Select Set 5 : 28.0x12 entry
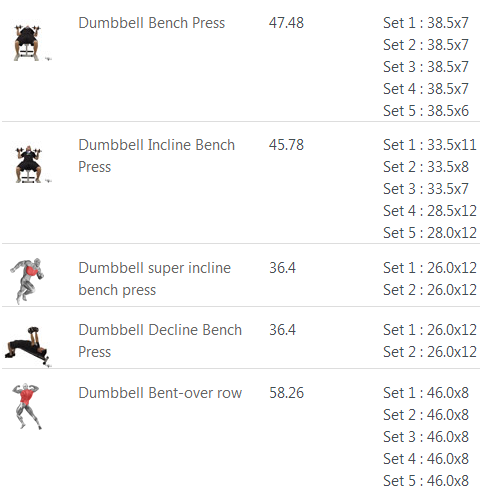Viewport: 493px width, 491px height. (x=430, y=233)
